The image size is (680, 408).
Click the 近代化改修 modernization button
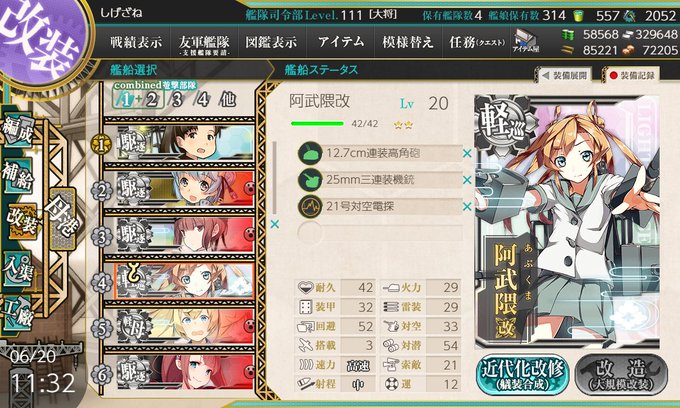(523, 374)
